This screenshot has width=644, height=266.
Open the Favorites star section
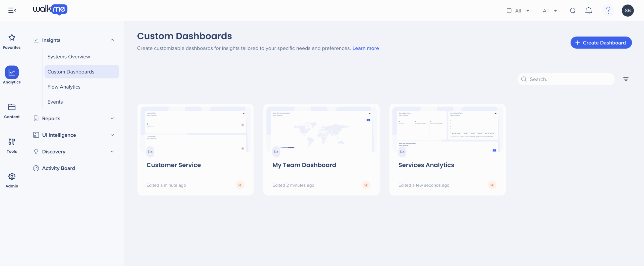12,42
